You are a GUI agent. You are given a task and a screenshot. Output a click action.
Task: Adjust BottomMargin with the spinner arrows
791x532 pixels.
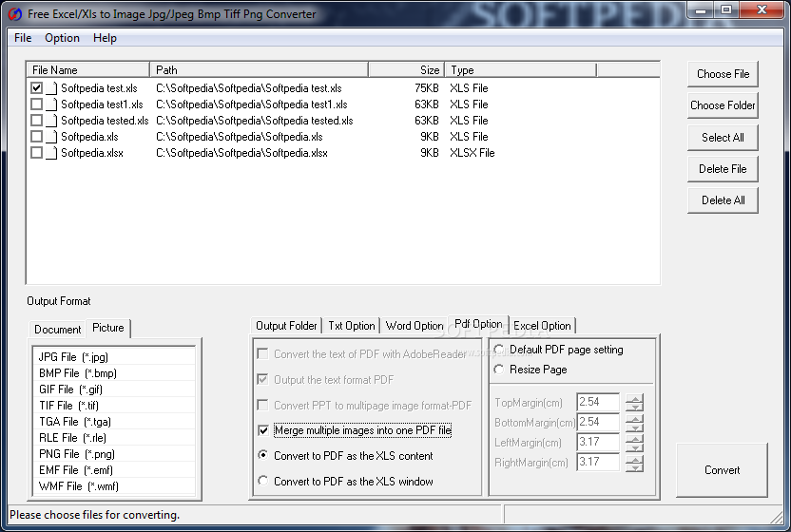[635, 423]
